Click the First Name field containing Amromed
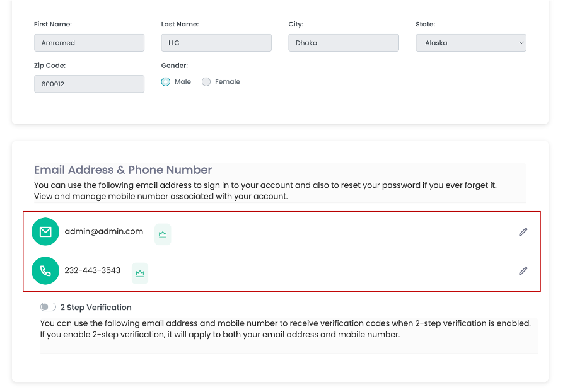This screenshot has height=392, width=570. [89, 43]
